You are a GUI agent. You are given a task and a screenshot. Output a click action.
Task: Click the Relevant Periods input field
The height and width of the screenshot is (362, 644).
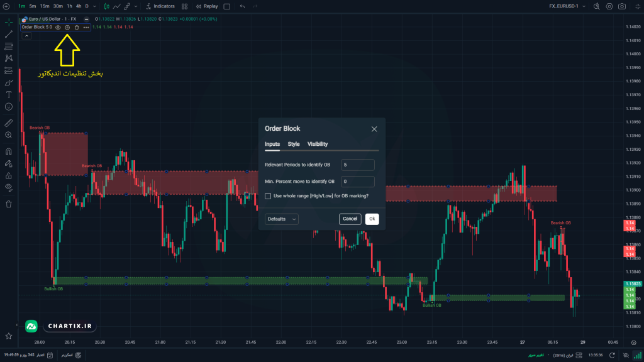(357, 165)
